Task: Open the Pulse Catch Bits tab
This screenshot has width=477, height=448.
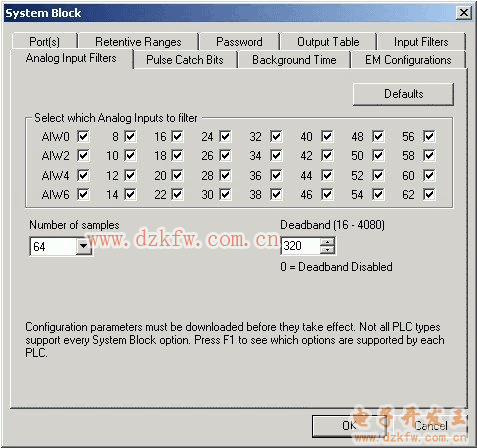Action: pos(185,60)
